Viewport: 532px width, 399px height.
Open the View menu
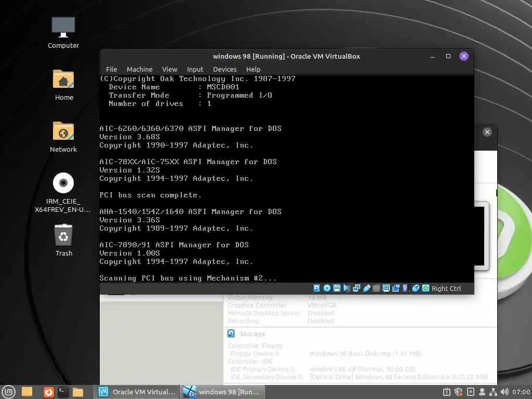click(170, 69)
